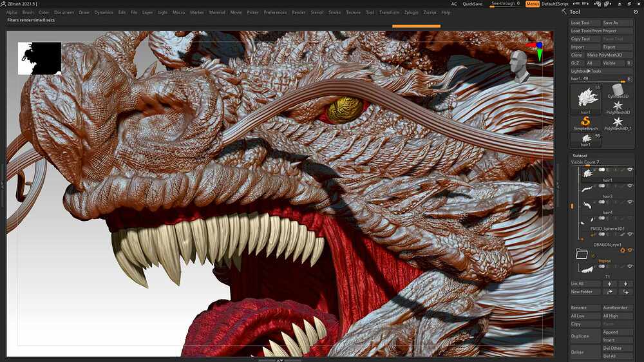Open the Transform menu
644x362 pixels.
pyautogui.click(x=389, y=12)
